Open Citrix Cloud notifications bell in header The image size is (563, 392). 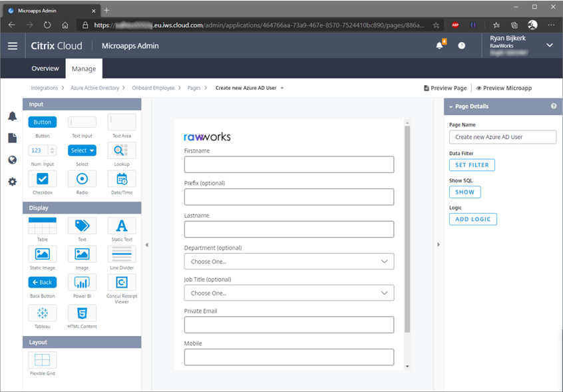click(439, 46)
